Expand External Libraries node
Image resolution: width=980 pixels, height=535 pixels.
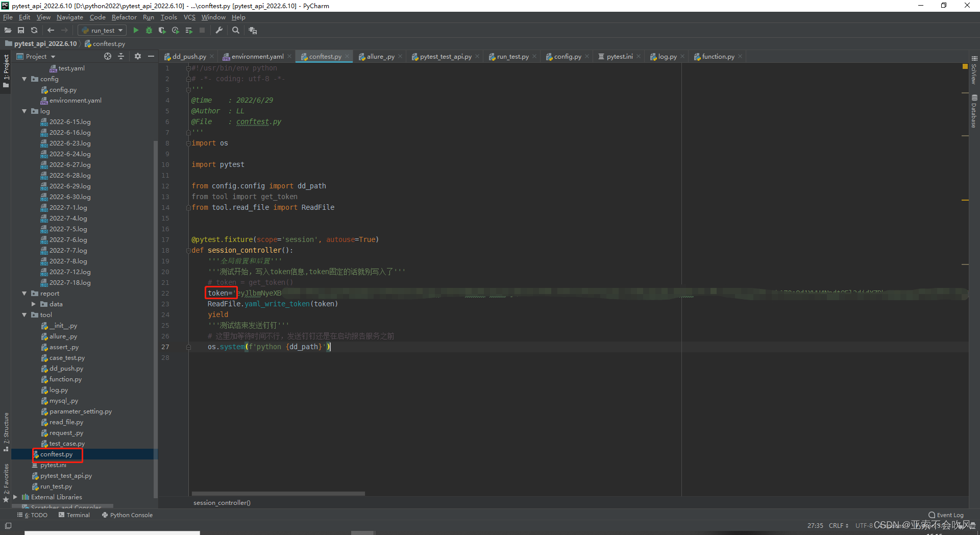tap(15, 497)
